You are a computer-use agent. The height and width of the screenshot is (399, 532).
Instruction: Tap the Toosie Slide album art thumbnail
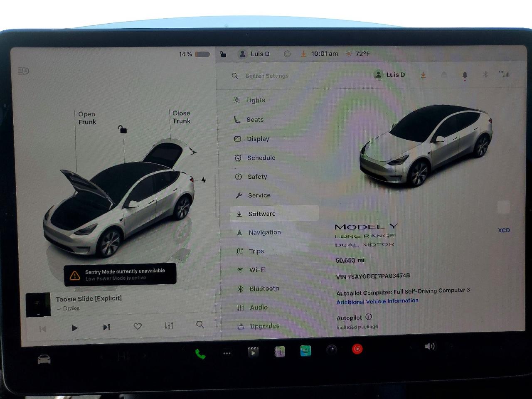point(38,305)
